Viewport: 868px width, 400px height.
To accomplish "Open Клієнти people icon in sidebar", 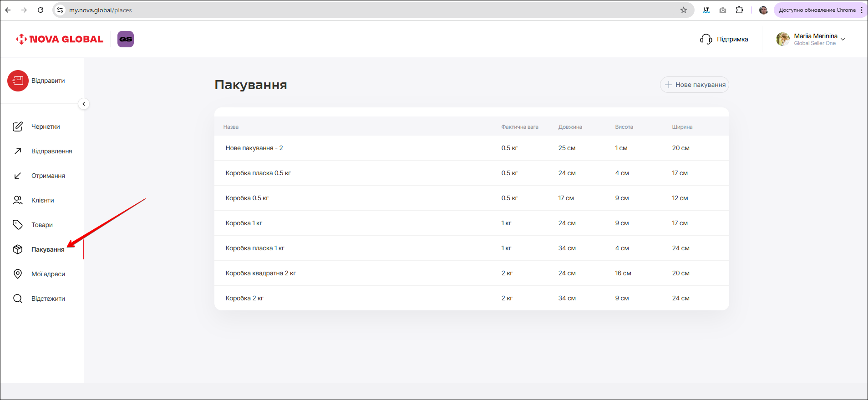I will pos(18,200).
